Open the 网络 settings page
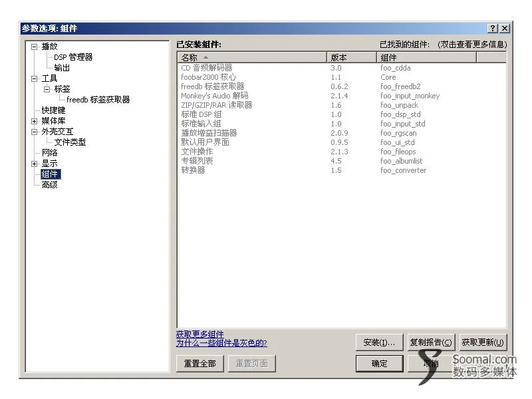This screenshot has height=399, width=532. tap(49, 153)
